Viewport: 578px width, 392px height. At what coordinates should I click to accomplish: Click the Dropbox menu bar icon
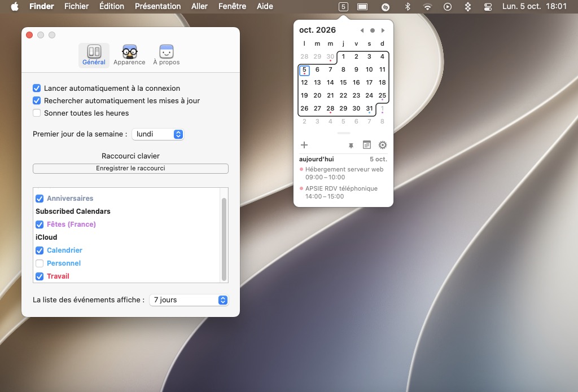tap(468, 7)
